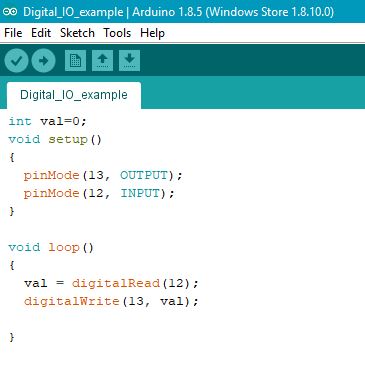The height and width of the screenshot is (369, 365).
Task: Click the 'void loop()' line
Action: [x=51, y=248]
